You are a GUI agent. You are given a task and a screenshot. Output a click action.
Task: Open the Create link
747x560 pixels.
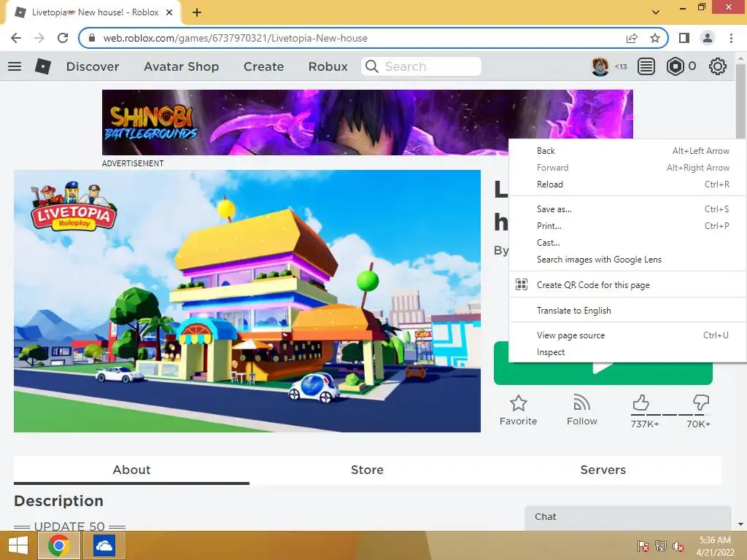tap(263, 66)
